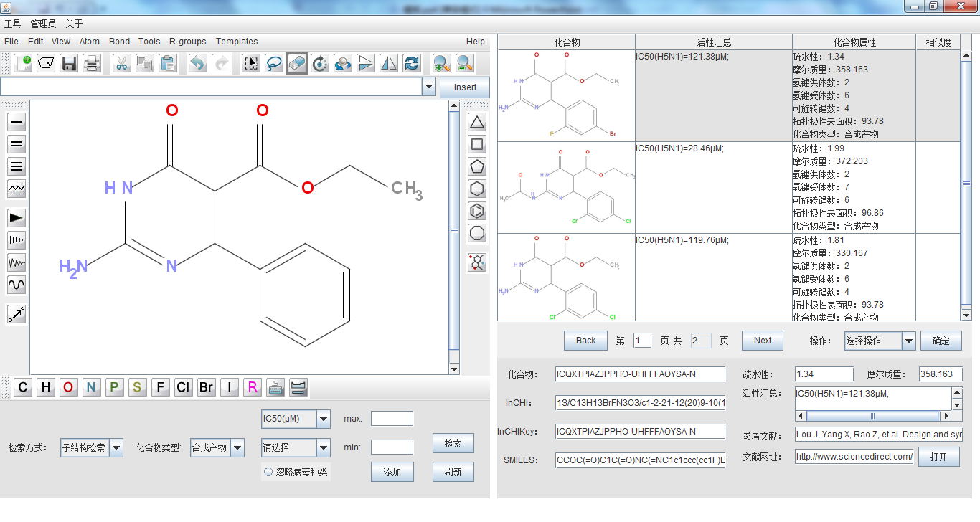Click the mirror triangles flip icon
This screenshot has height=522, width=980.
pyautogui.click(x=389, y=63)
